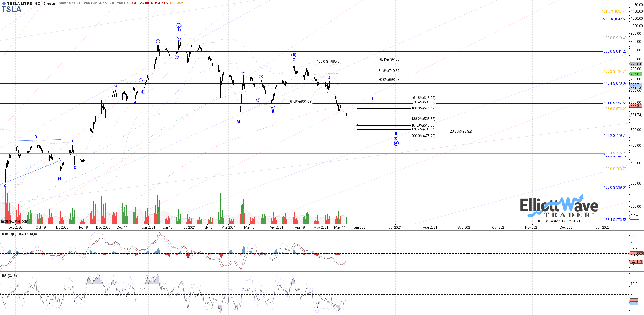Click the 61.8%(601.69) label near wave B

301,102
